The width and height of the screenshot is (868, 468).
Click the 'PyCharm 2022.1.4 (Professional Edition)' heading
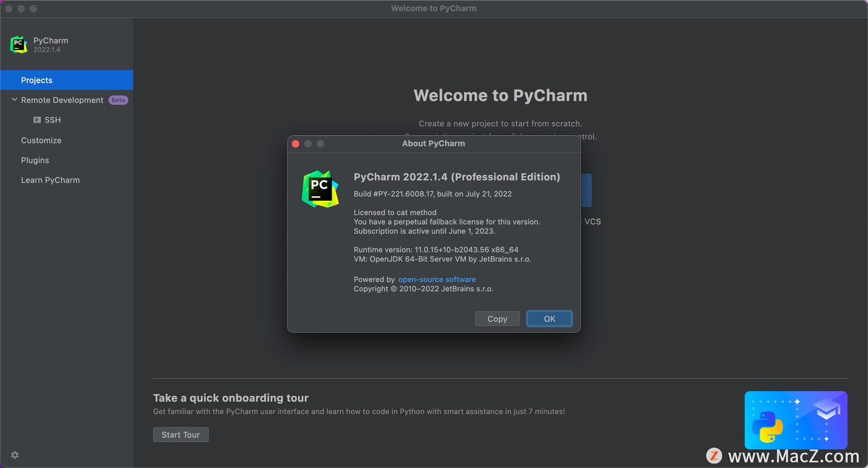coord(457,177)
